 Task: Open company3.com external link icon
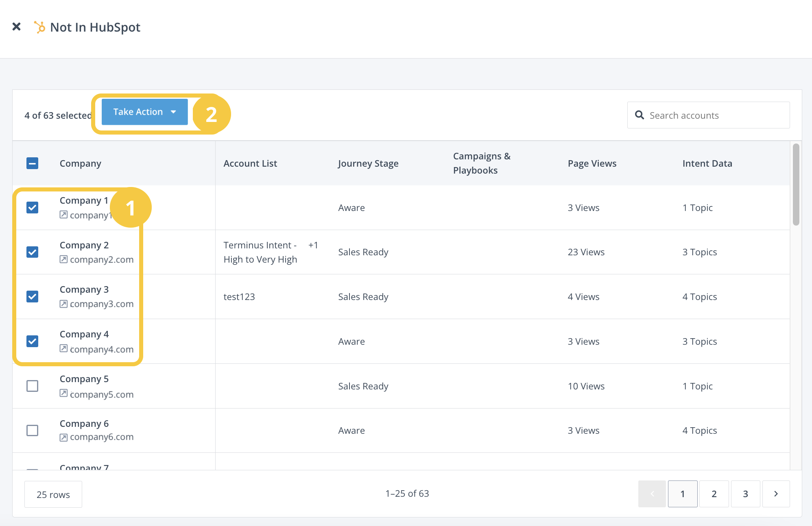[63, 304]
